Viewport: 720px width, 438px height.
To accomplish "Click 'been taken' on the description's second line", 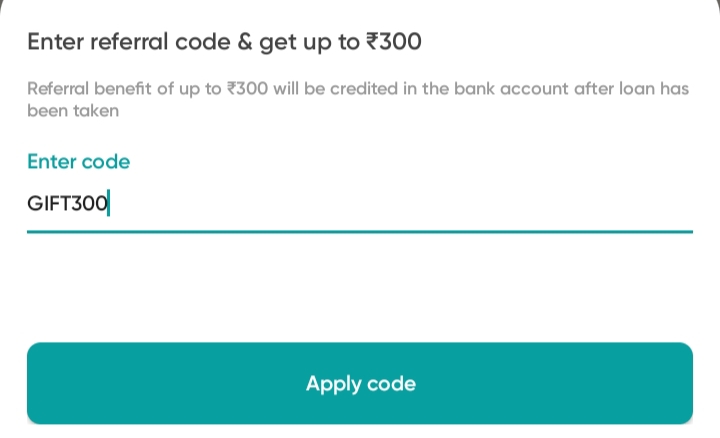I will pos(73,111).
